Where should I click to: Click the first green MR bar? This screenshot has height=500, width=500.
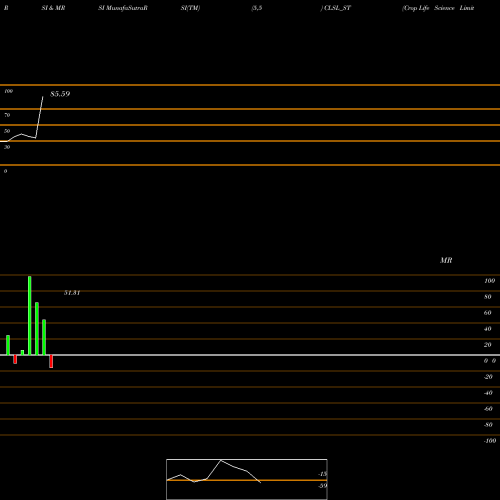pyautogui.click(x=8, y=345)
